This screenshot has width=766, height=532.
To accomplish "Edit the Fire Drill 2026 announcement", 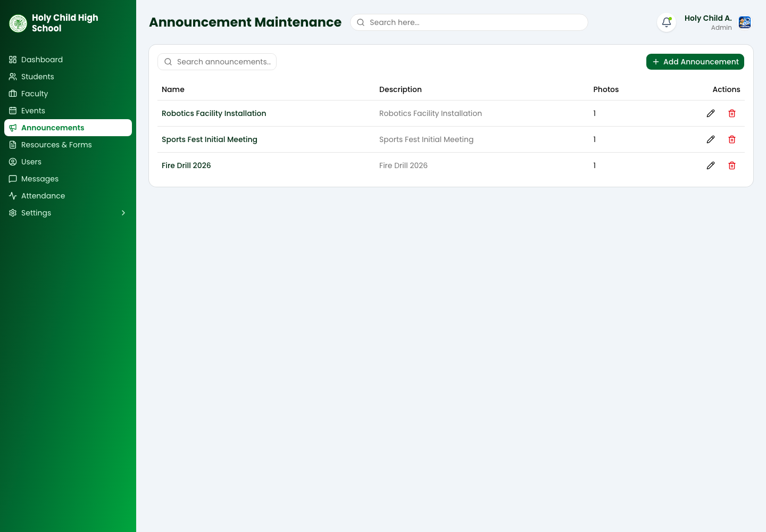I will coord(711,165).
